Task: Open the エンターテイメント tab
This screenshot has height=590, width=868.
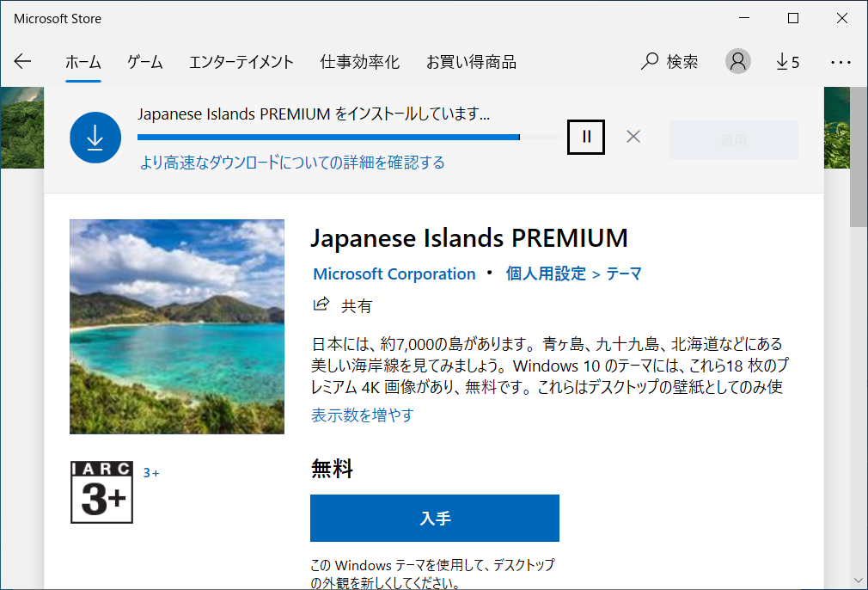Action: click(241, 61)
